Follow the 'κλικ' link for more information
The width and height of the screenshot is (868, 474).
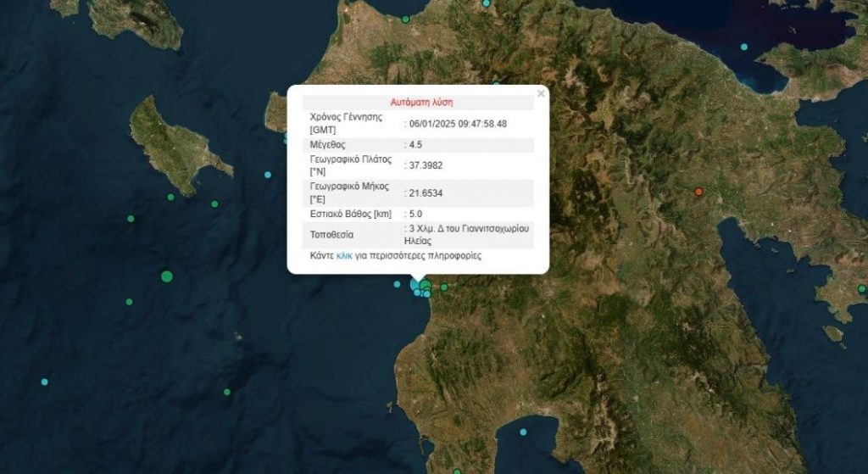344,256
